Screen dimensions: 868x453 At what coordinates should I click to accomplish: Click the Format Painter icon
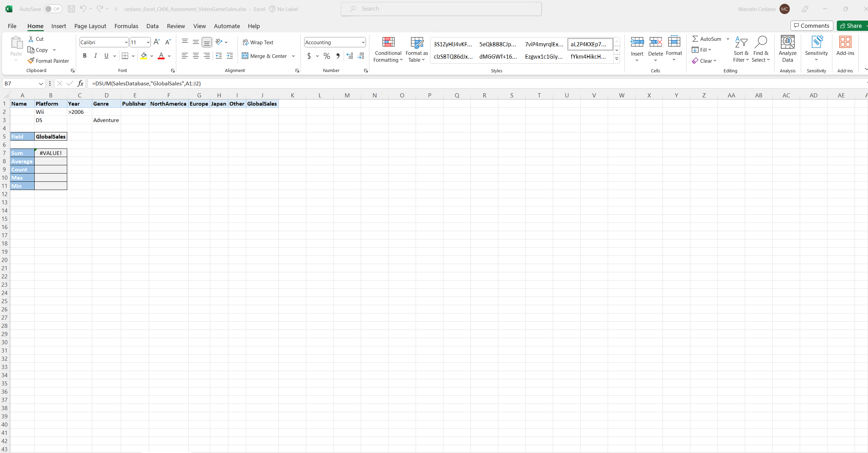point(31,61)
